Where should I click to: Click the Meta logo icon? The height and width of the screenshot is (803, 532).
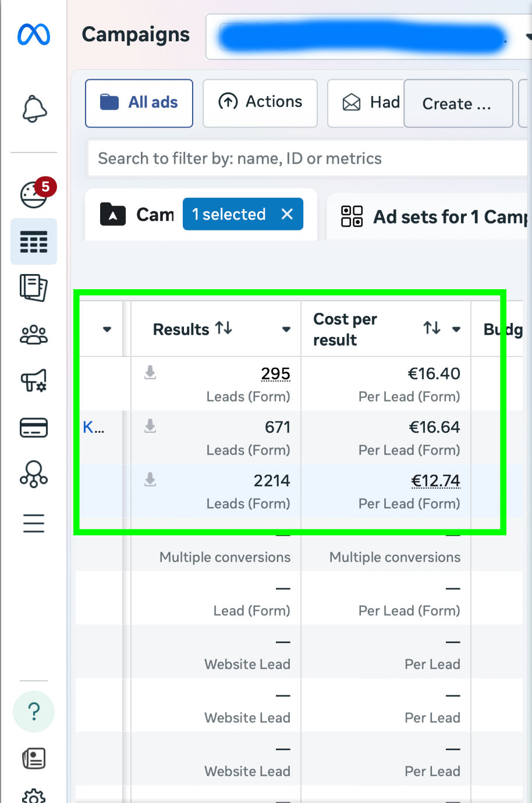(34, 35)
